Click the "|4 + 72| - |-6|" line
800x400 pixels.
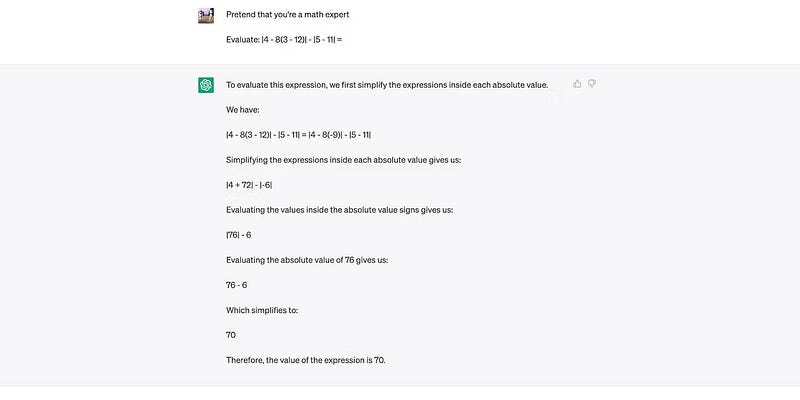tap(249, 185)
